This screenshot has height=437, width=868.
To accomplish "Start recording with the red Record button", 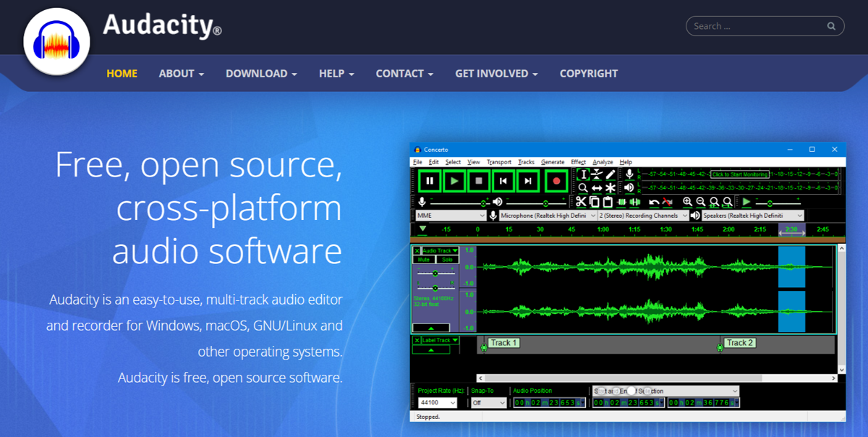I will 556,181.
